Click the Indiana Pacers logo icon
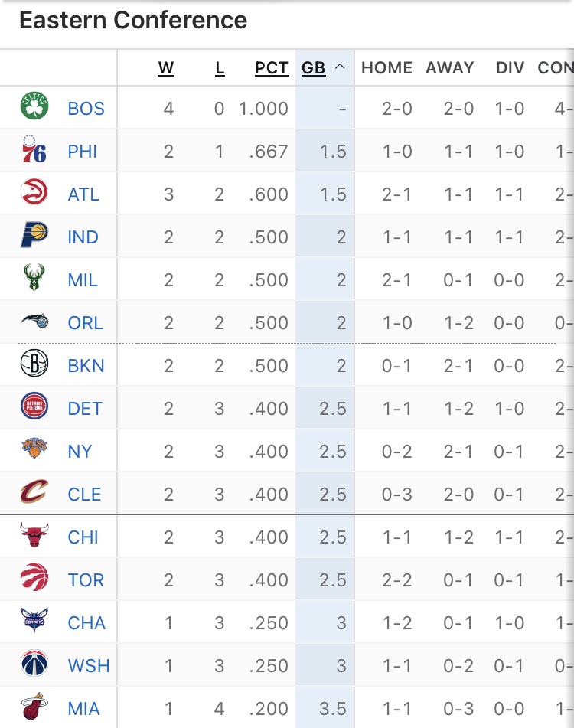Screen dimensions: 574x728 34,237
